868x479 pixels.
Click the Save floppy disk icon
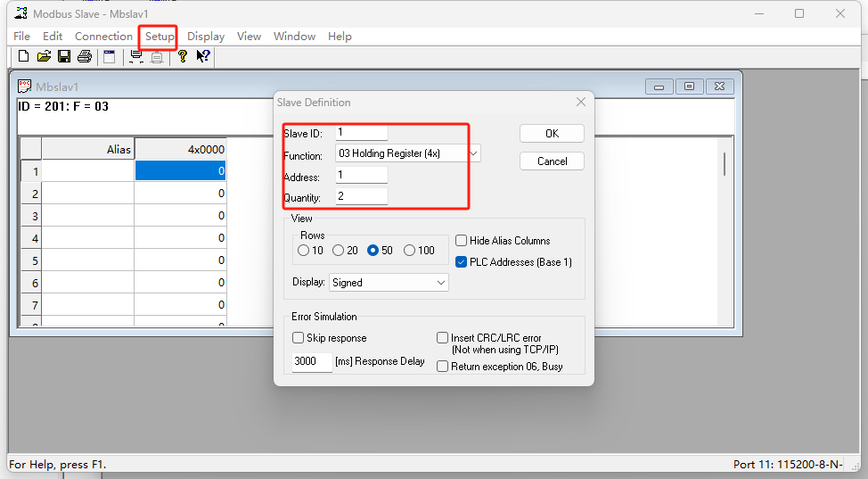click(64, 57)
